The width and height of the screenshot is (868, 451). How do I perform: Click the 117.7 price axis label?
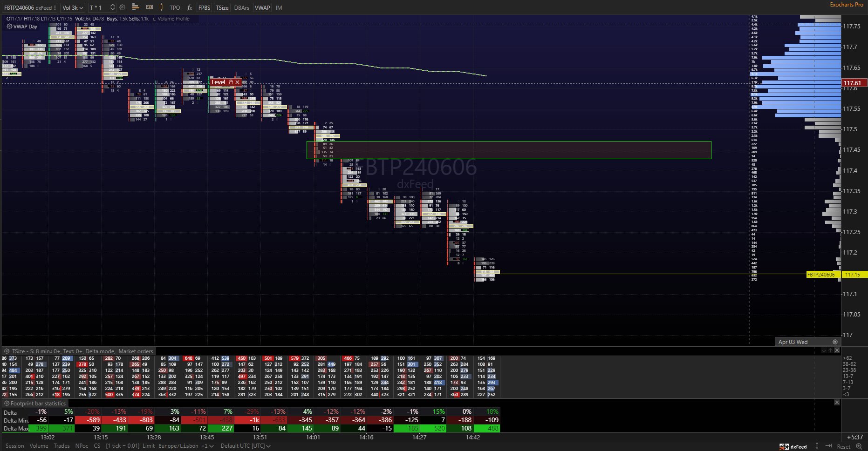[x=850, y=47]
